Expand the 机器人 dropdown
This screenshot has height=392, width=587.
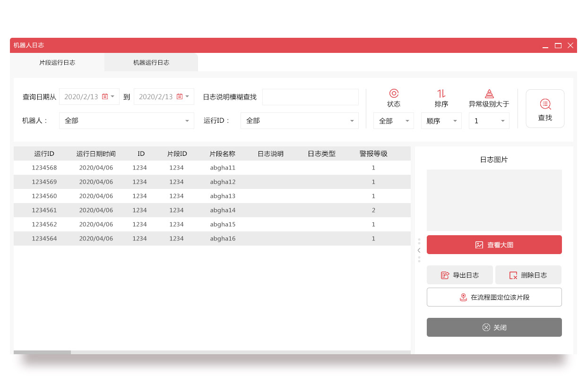click(x=126, y=121)
